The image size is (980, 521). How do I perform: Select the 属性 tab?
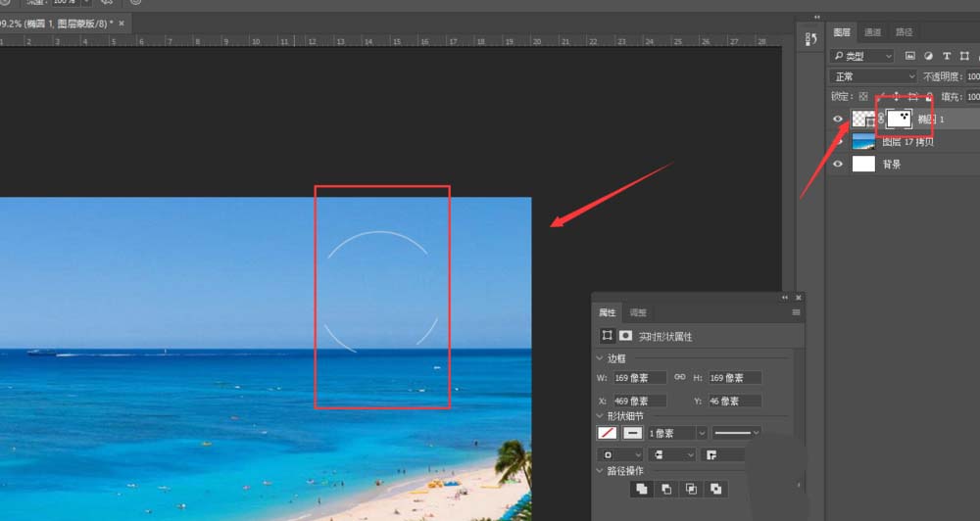[x=607, y=312]
